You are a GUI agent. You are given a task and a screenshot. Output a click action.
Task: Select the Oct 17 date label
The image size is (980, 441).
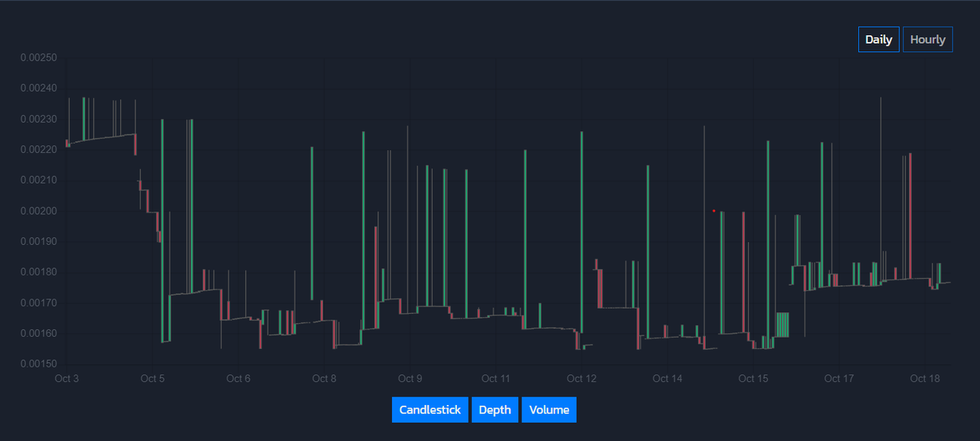(838, 378)
